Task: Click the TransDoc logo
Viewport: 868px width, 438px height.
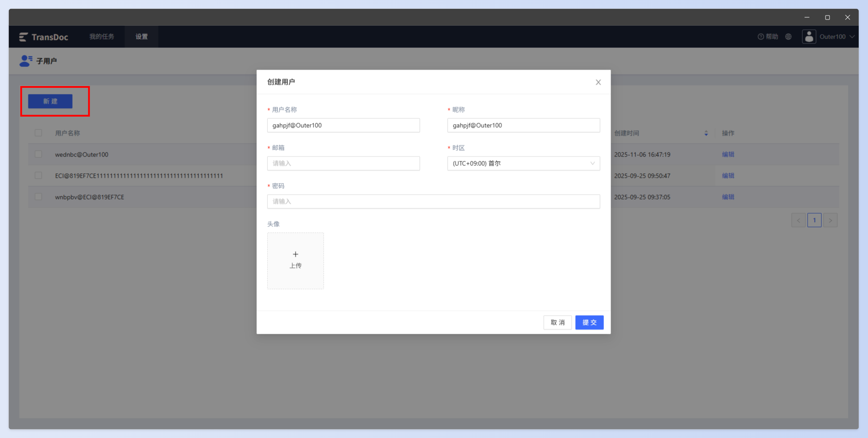Action: [x=43, y=37]
